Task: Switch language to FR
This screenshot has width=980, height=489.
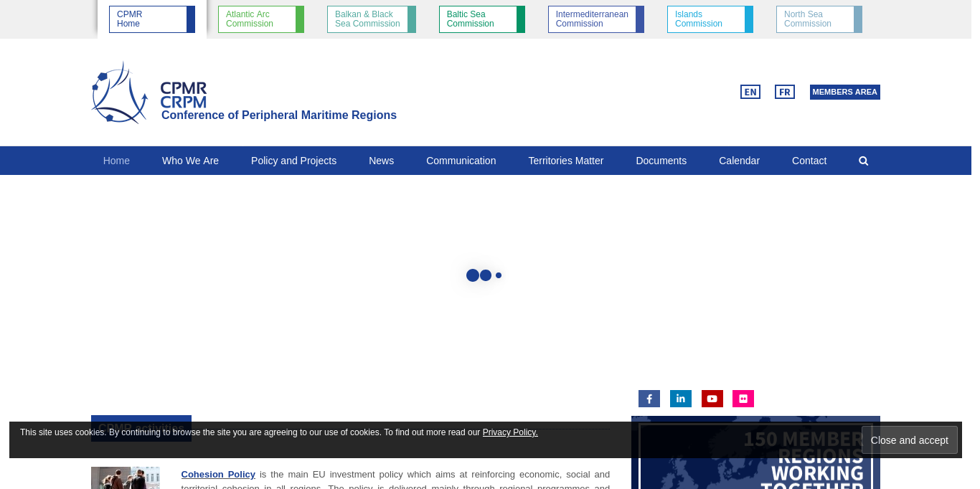Action: (784, 92)
